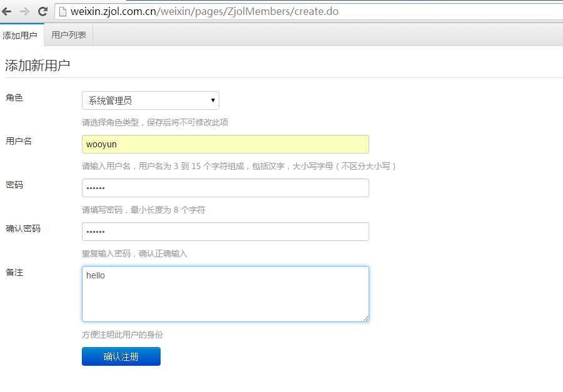Click the 确认密码 field
Image resolution: width=563 pixels, height=392 pixels.
point(226,232)
